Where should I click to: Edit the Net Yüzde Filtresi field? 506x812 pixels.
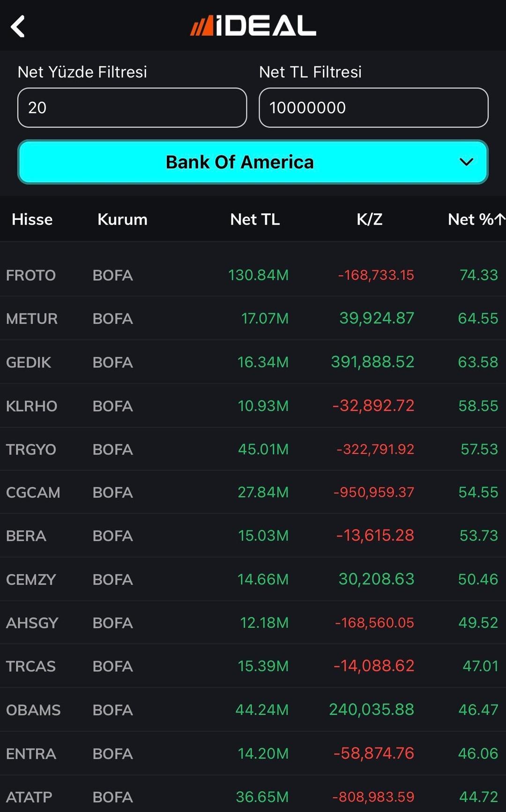pyautogui.click(x=132, y=107)
